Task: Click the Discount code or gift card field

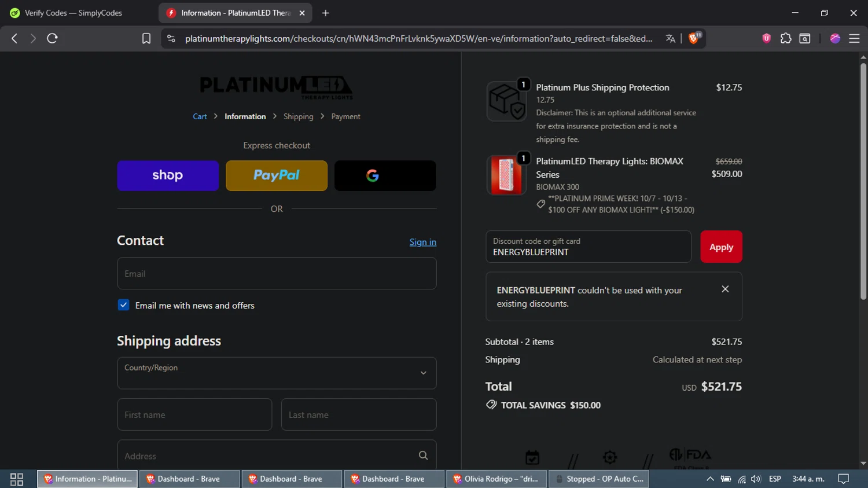Action: click(x=589, y=247)
